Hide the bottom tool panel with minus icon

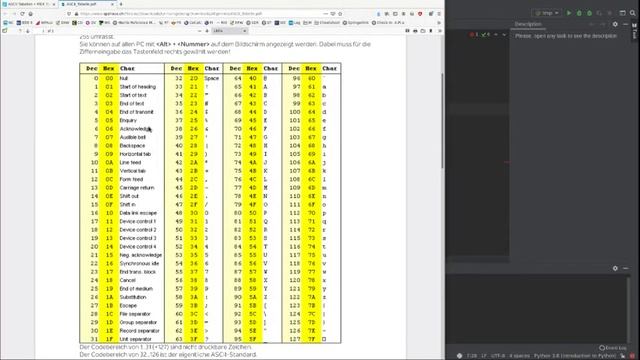[x=626, y=268]
